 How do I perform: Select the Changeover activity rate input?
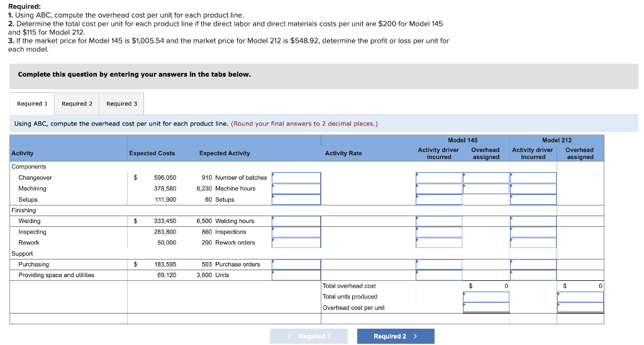pyautogui.click(x=296, y=178)
